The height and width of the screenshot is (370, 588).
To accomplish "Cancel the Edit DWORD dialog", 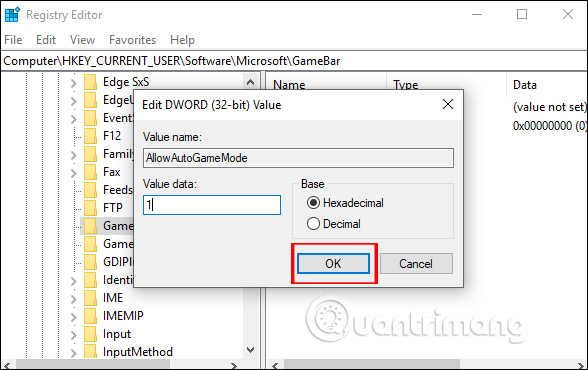I will pyautogui.click(x=416, y=264).
